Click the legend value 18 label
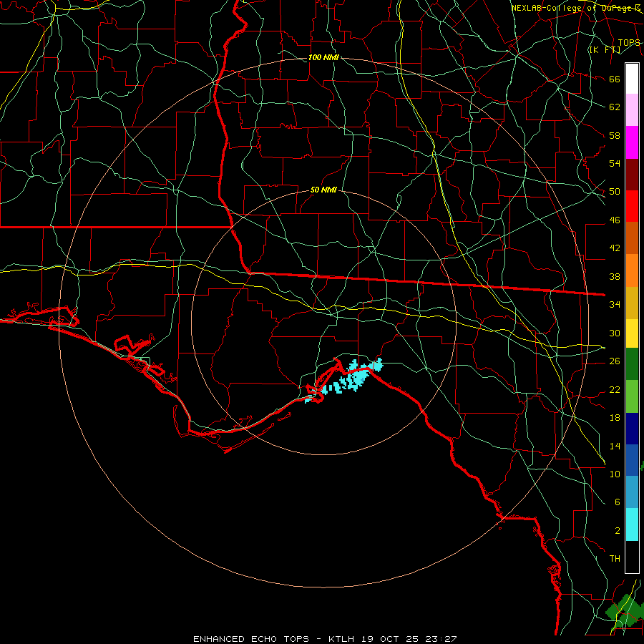The height and width of the screenshot is (644, 644). (615, 418)
